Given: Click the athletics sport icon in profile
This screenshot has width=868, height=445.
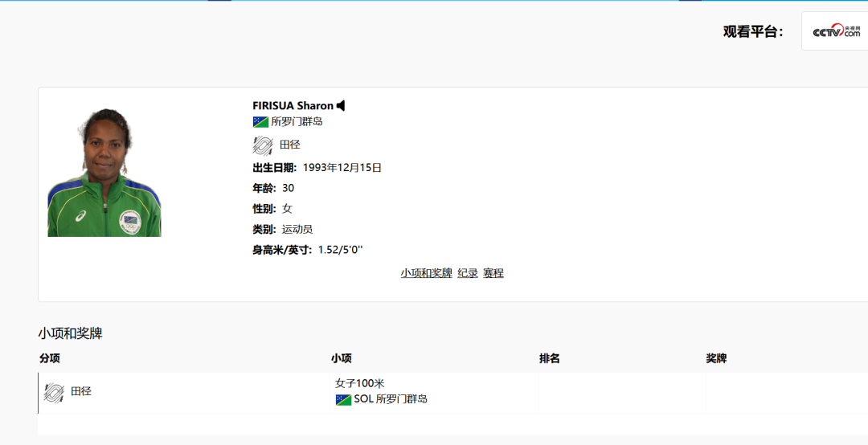Looking at the screenshot, I should (263, 145).
